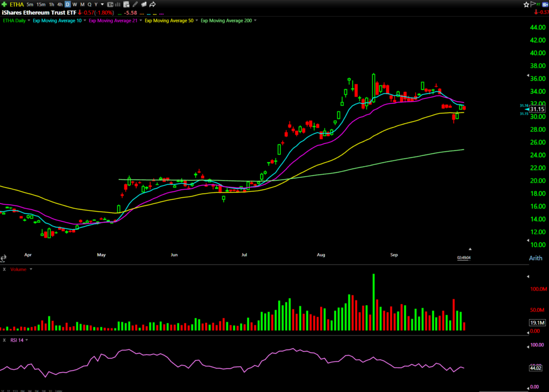Click the ETHA Daily plot label
The image size is (549, 392).
[14, 20]
